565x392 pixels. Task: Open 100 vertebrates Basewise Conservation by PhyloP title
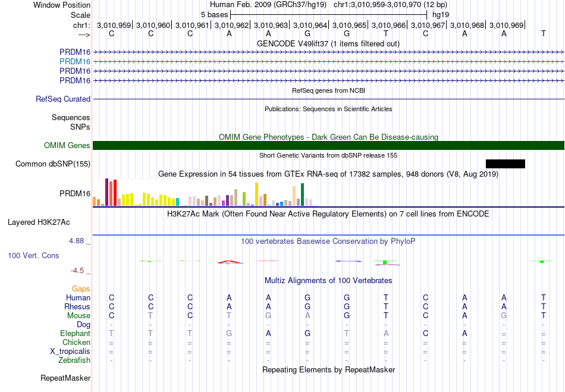click(x=328, y=241)
